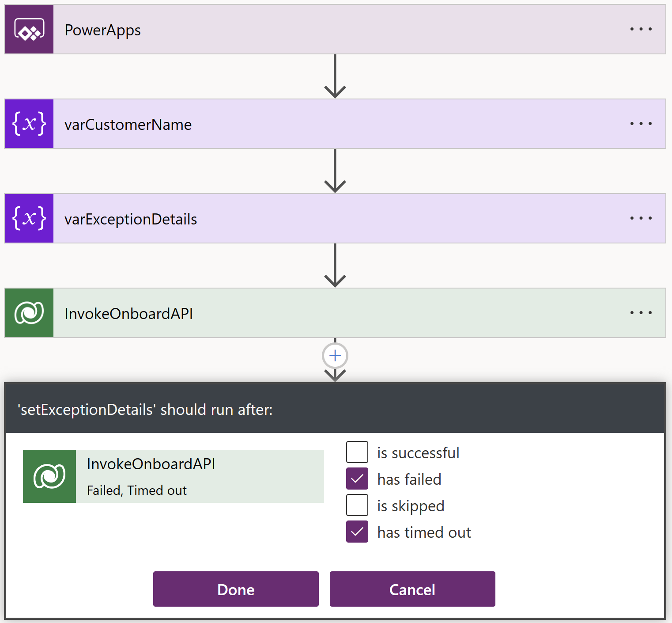
Task: Uncheck the 'has failed' checkbox
Action: [357, 479]
